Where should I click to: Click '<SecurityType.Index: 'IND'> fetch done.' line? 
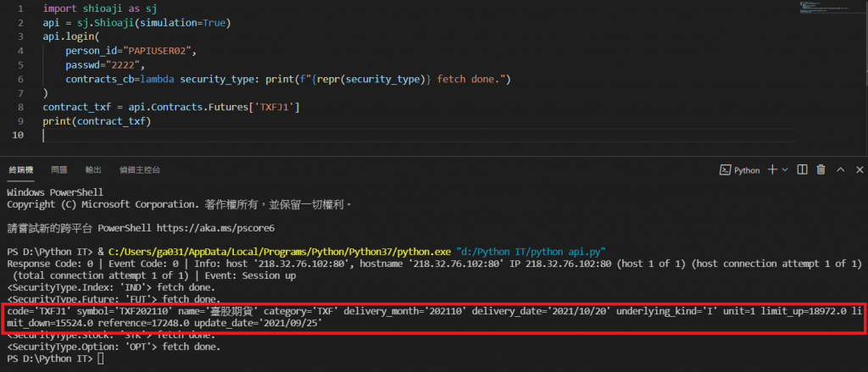coord(111,287)
